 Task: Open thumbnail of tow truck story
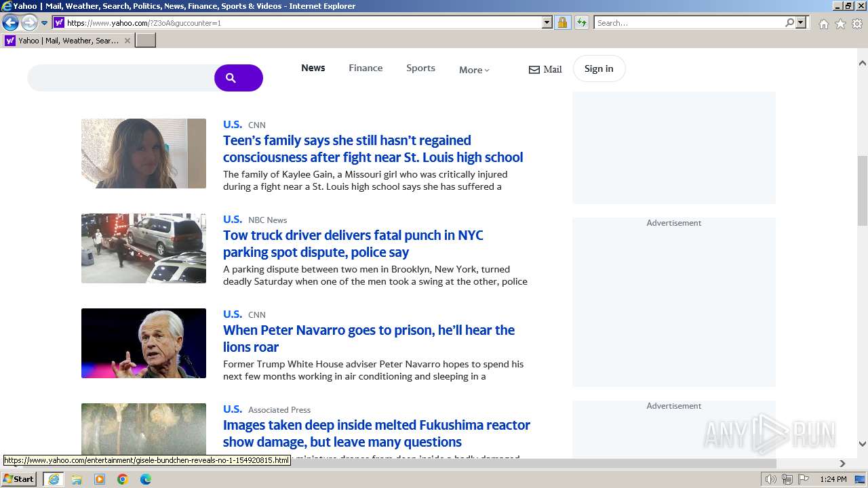(x=144, y=249)
